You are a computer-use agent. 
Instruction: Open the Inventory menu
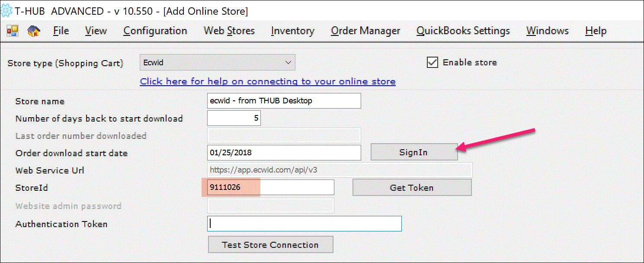click(293, 31)
